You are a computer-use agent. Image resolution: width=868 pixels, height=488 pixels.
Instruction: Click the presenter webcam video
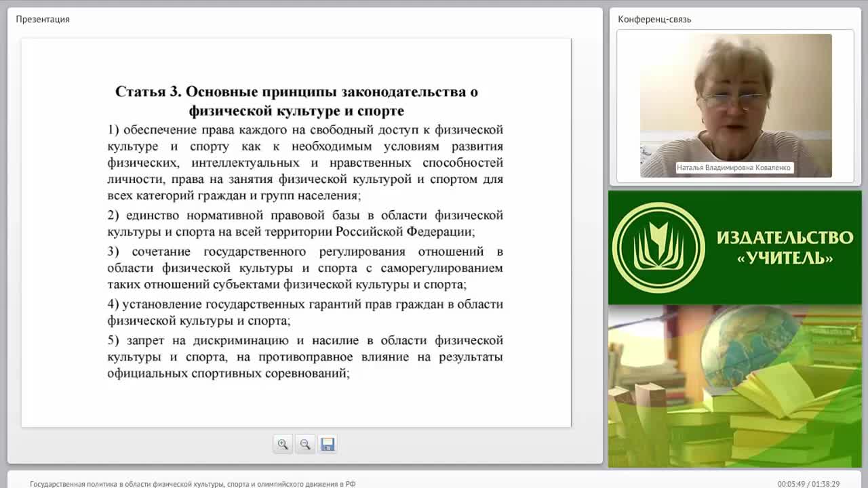[x=736, y=106]
